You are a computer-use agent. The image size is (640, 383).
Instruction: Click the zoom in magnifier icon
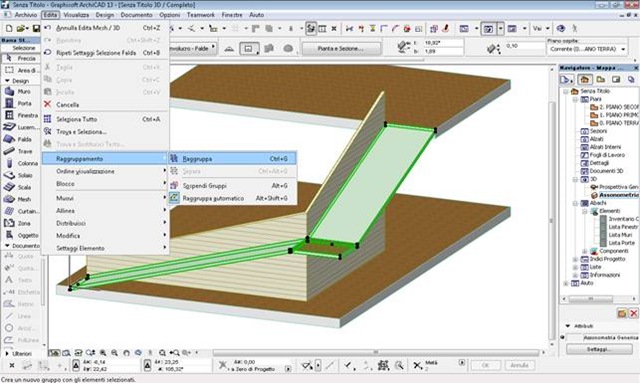(103, 352)
